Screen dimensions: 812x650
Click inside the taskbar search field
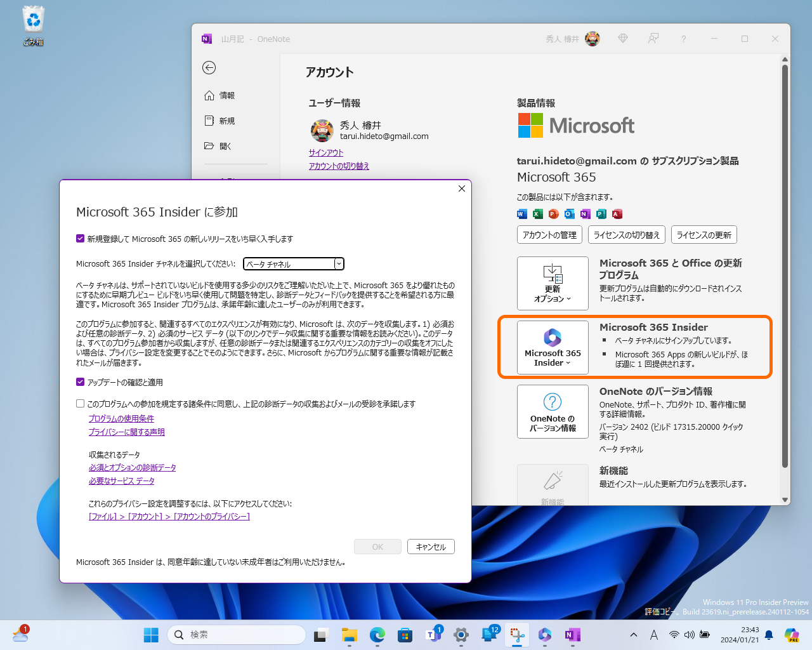coord(237,634)
